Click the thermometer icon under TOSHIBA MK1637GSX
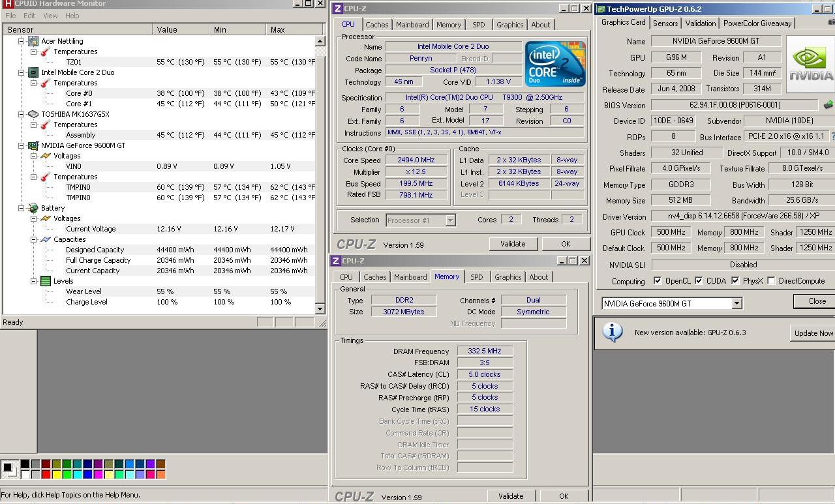Screen dimensions: 835x504 45,125
